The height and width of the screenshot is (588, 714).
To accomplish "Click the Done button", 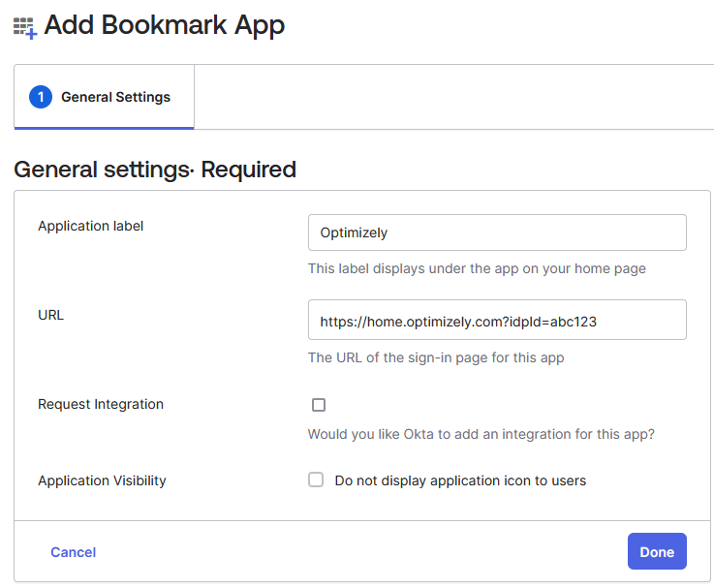I will point(657,551).
